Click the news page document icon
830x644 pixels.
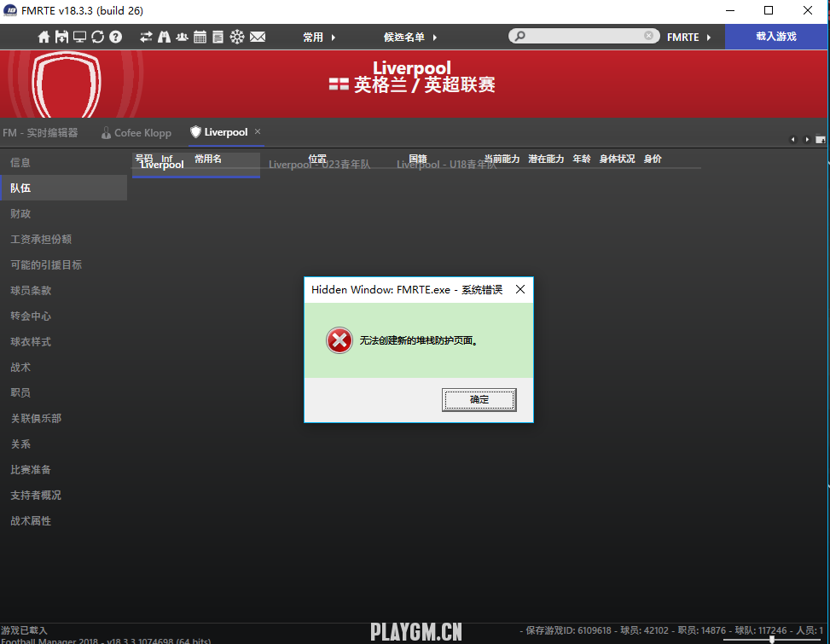[218, 37]
